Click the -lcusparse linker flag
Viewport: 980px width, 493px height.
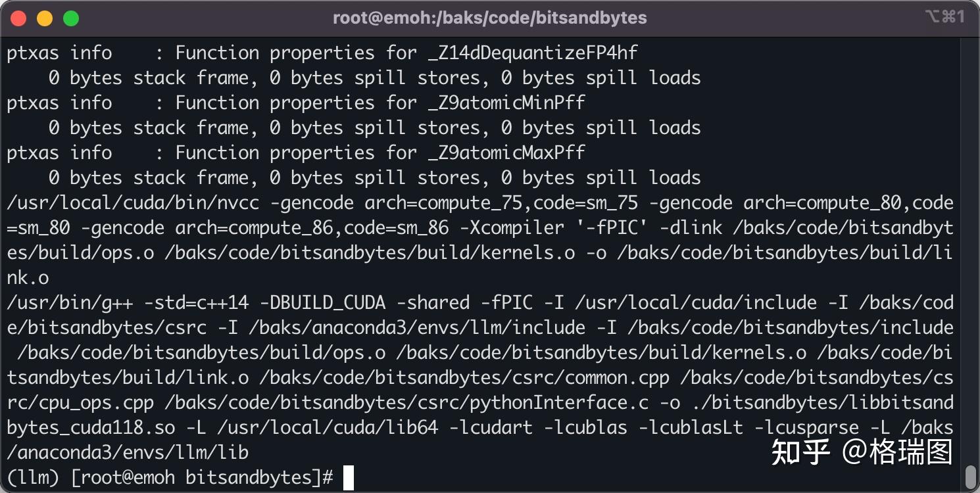[x=806, y=427]
